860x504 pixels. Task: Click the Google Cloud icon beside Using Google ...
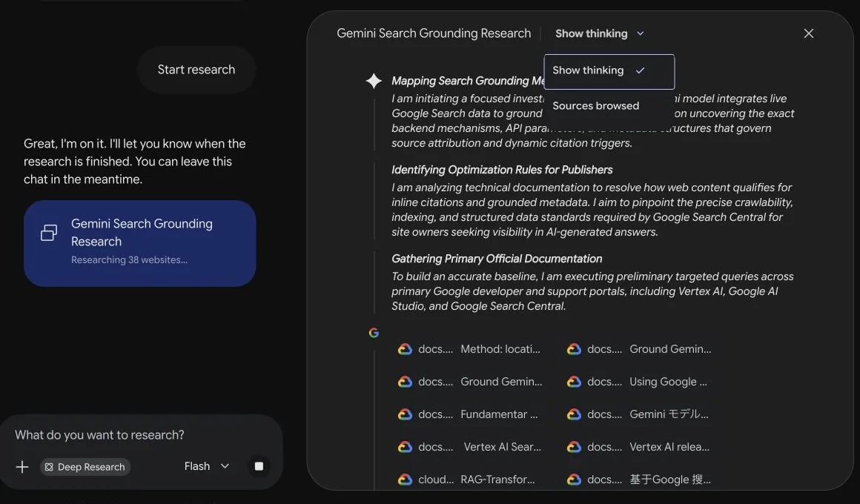(x=574, y=382)
